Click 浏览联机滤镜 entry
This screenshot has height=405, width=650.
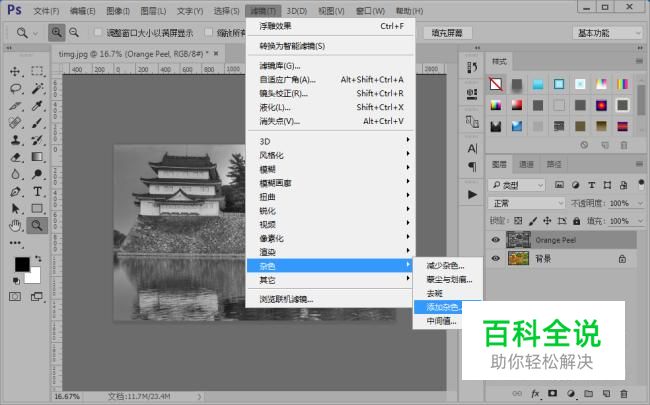pyautogui.click(x=330, y=299)
